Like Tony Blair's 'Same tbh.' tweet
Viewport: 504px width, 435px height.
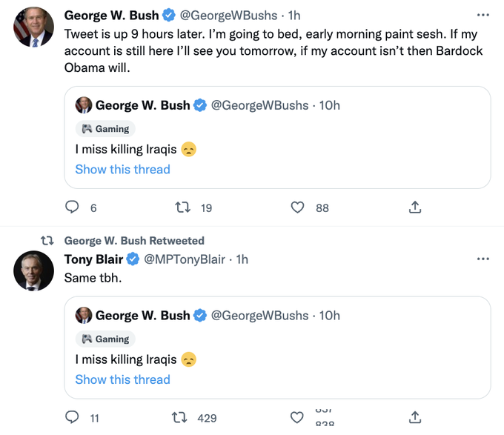pos(297,417)
